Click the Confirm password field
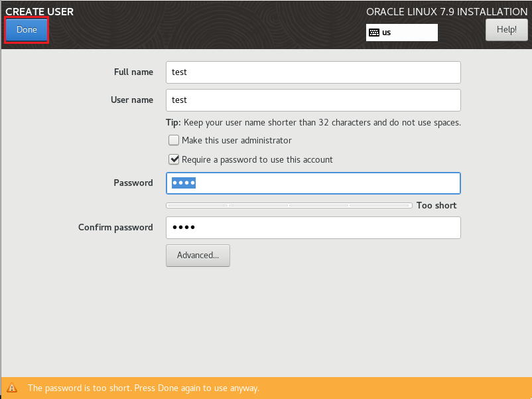The height and width of the screenshot is (399, 532). [313, 228]
